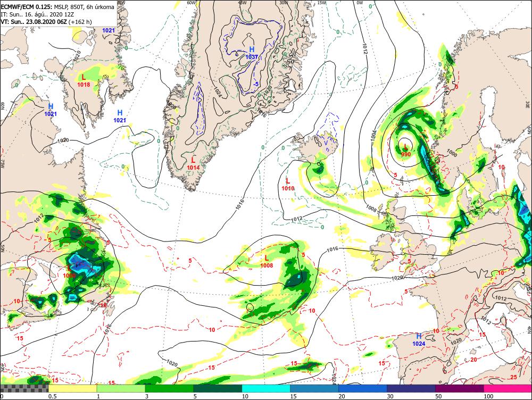This screenshot has width=532, height=400.
Task: Click the '-5' blue temperature label on Greenland
Action: 256,84
